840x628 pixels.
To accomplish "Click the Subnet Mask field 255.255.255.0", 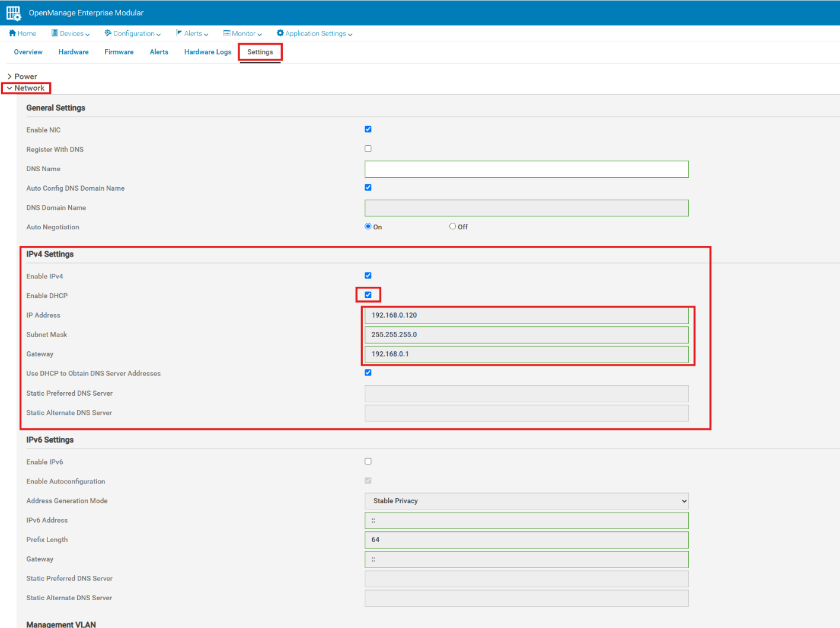I will pyautogui.click(x=526, y=335).
